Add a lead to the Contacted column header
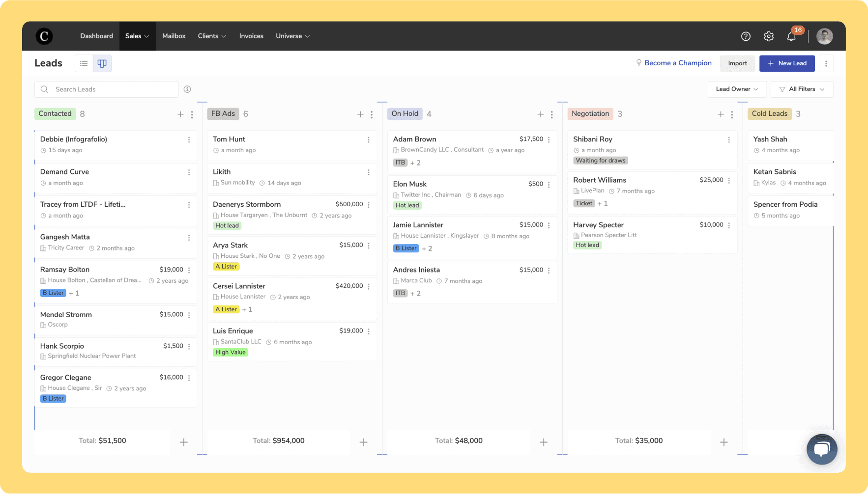This screenshot has height=494, width=868. click(x=180, y=114)
